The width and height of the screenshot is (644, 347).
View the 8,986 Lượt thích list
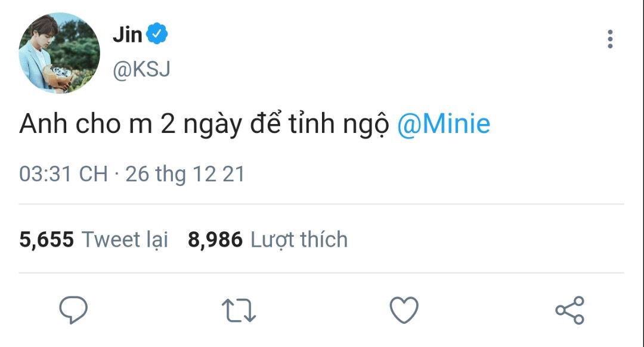[x=268, y=240]
